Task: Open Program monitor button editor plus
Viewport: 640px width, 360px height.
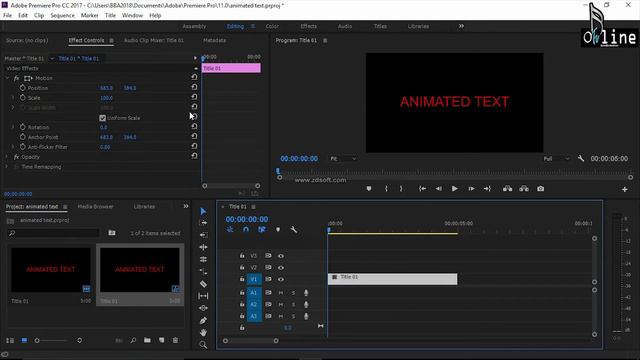Action: click(x=624, y=189)
